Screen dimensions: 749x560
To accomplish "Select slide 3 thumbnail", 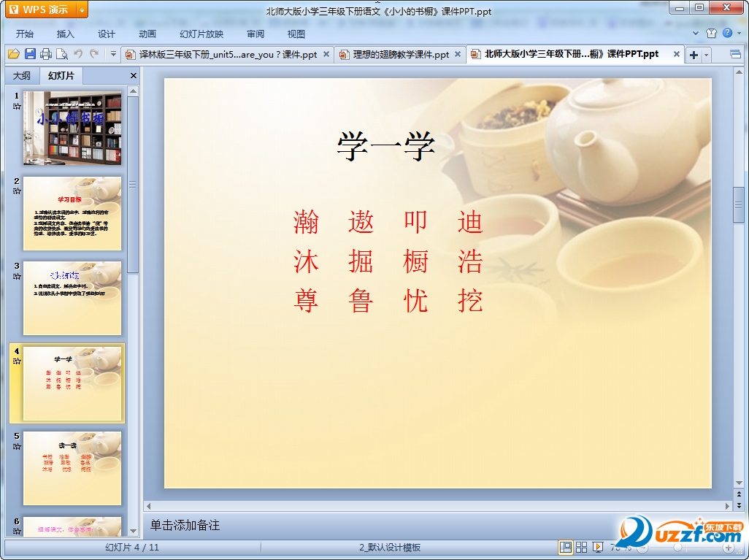I will coord(72,298).
